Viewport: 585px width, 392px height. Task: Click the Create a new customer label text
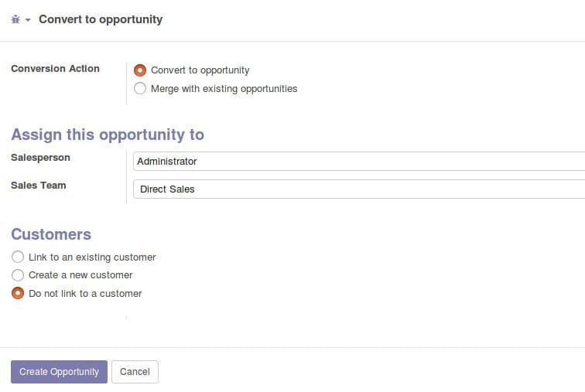(x=80, y=275)
